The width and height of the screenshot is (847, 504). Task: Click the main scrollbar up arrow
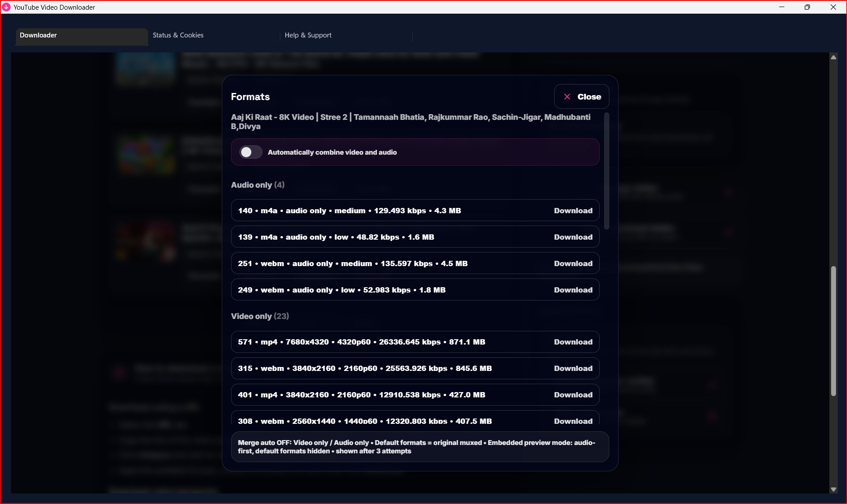pyautogui.click(x=833, y=57)
